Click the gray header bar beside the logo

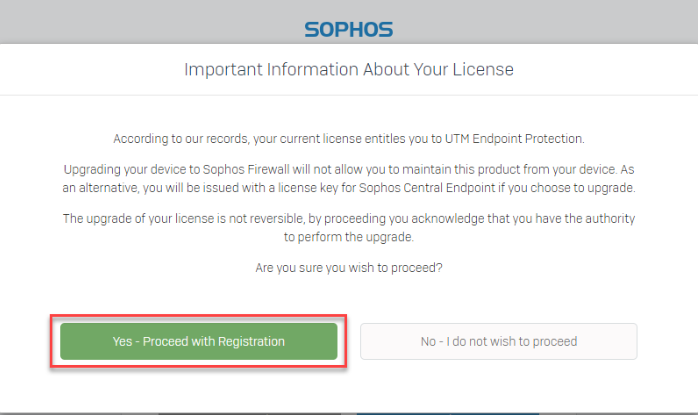pyautogui.click(x=534, y=22)
